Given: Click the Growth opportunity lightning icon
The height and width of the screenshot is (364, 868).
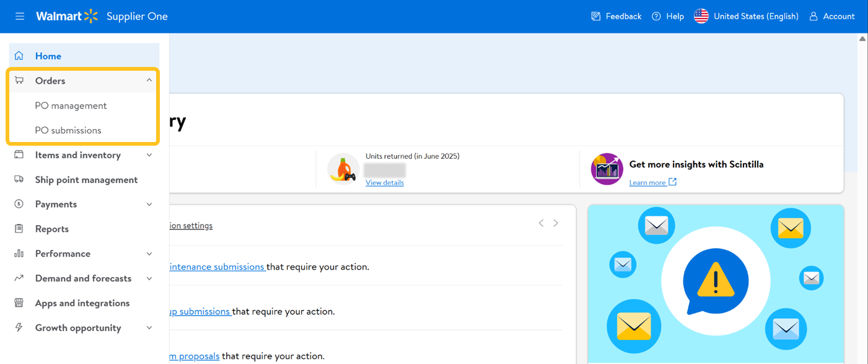Looking at the screenshot, I should (x=19, y=327).
